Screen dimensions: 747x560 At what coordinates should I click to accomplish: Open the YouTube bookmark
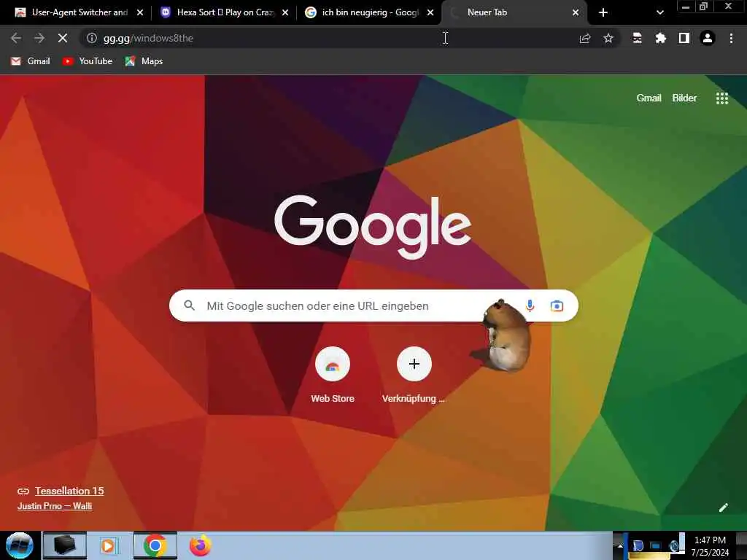(x=88, y=61)
